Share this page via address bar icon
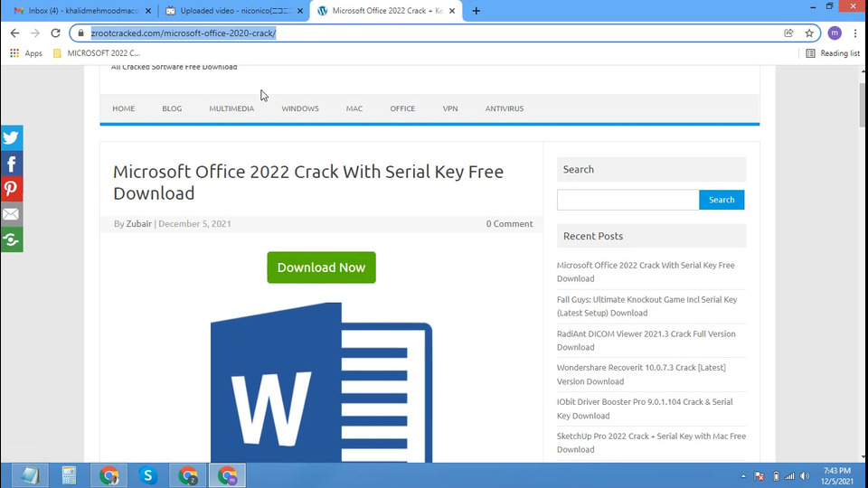This screenshot has width=868, height=488. pyautogui.click(x=788, y=33)
